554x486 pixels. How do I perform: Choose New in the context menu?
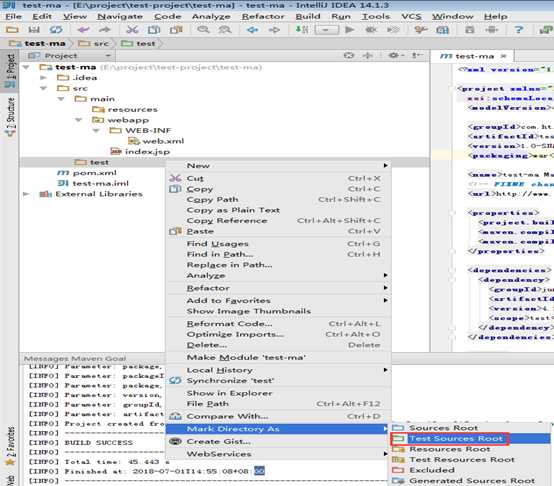[278, 165]
